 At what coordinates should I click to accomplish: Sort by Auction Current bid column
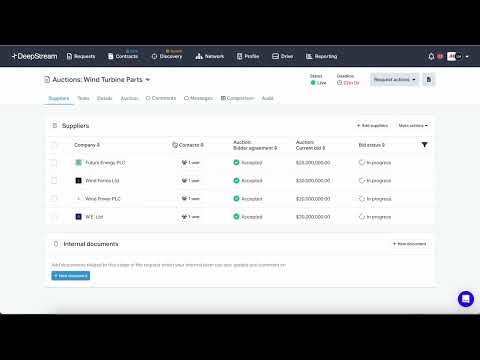[x=311, y=145]
